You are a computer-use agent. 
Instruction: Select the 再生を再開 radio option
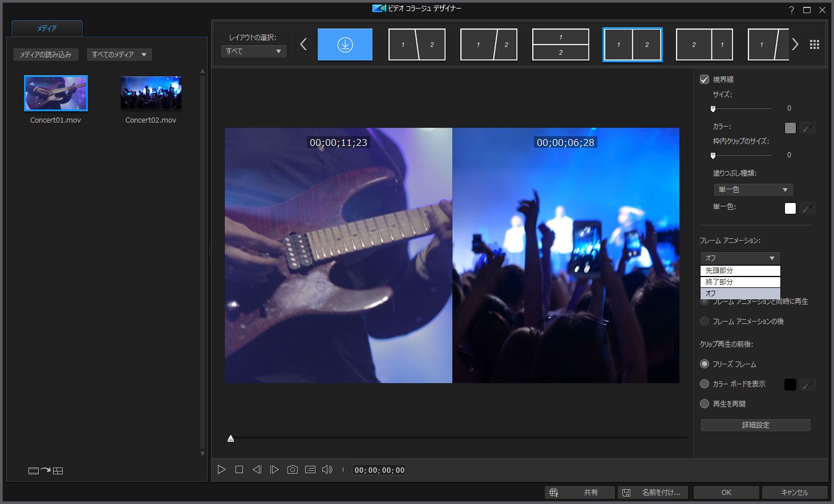click(705, 404)
